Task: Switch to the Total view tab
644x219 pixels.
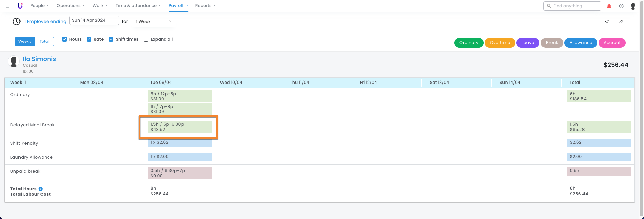Action: [x=44, y=42]
